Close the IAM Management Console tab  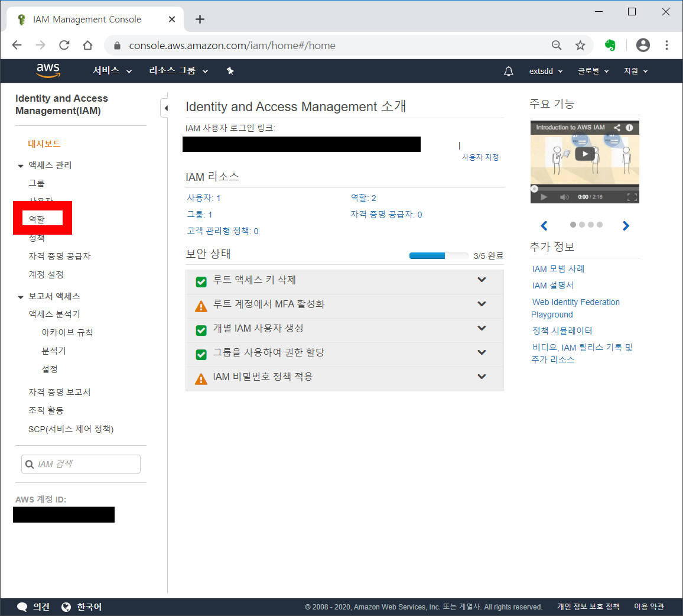click(x=171, y=19)
